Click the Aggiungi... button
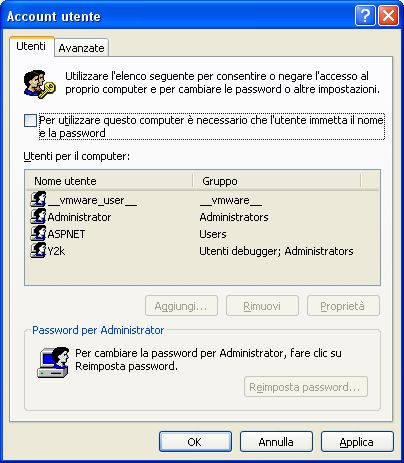The image size is (404, 463). 181,306
